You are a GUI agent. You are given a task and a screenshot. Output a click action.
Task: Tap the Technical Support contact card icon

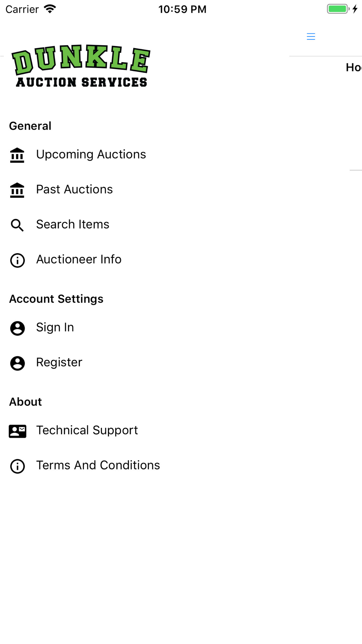[x=17, y=431]
